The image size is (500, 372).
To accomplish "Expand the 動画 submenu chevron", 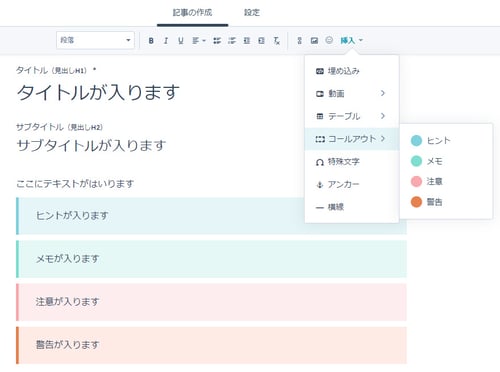I will click(x=383, y=93).
